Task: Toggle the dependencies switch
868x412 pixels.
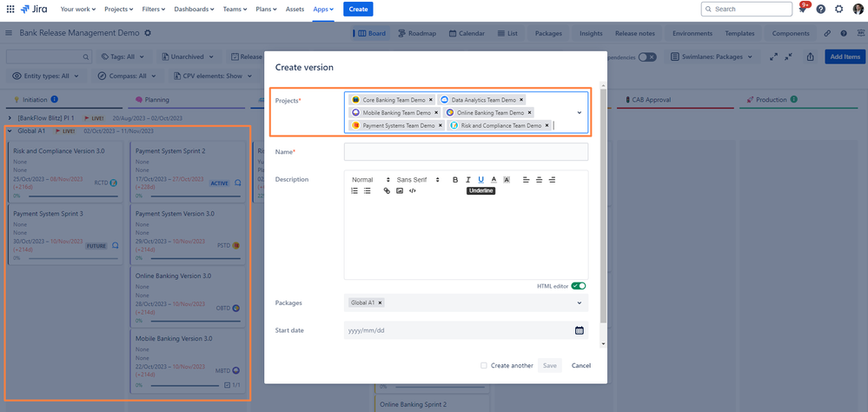Action: pyautogui.click(x=647, y=57)
